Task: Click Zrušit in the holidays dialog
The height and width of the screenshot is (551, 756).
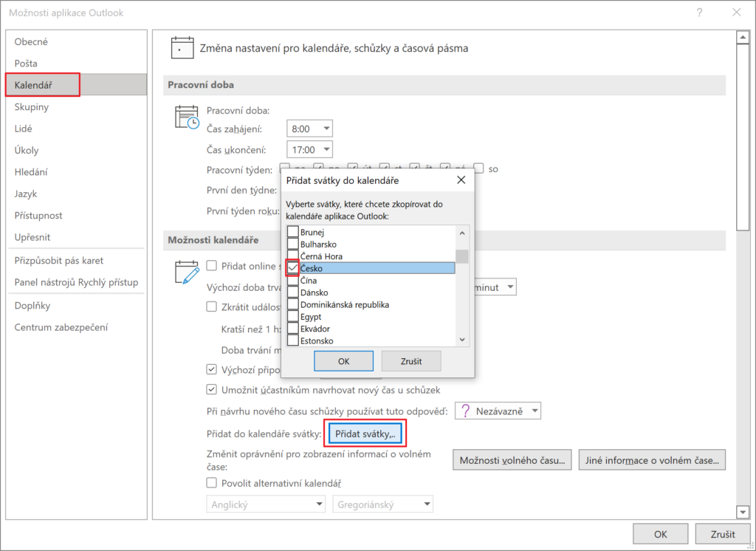Action: pyautogui.click(x=411, y=361)
